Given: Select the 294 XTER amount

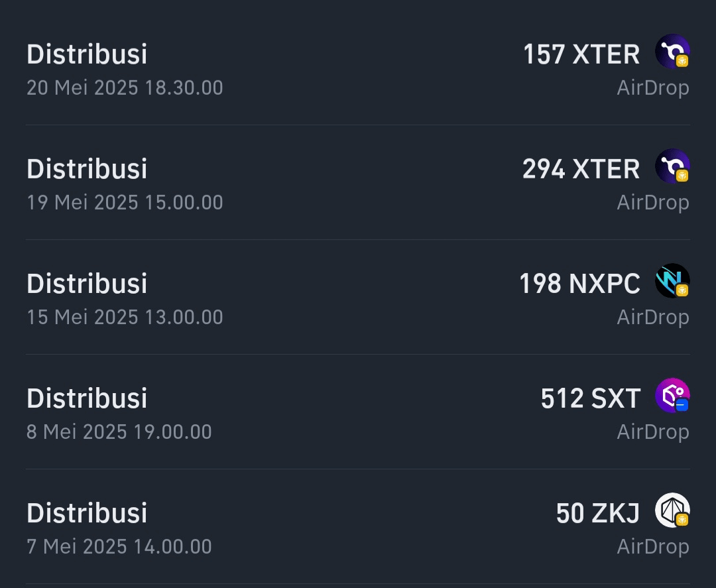Looking at the screenshot, I should tap(581, 169).
